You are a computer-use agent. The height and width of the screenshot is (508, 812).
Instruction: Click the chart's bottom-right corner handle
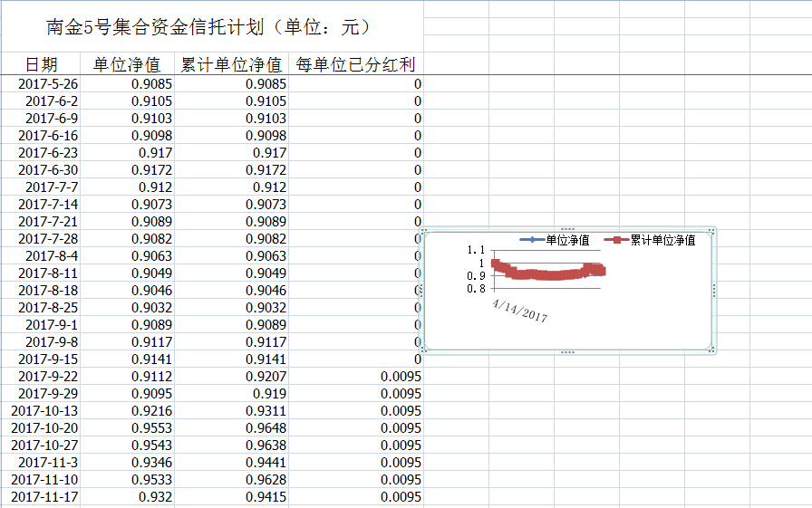point(715,350)
